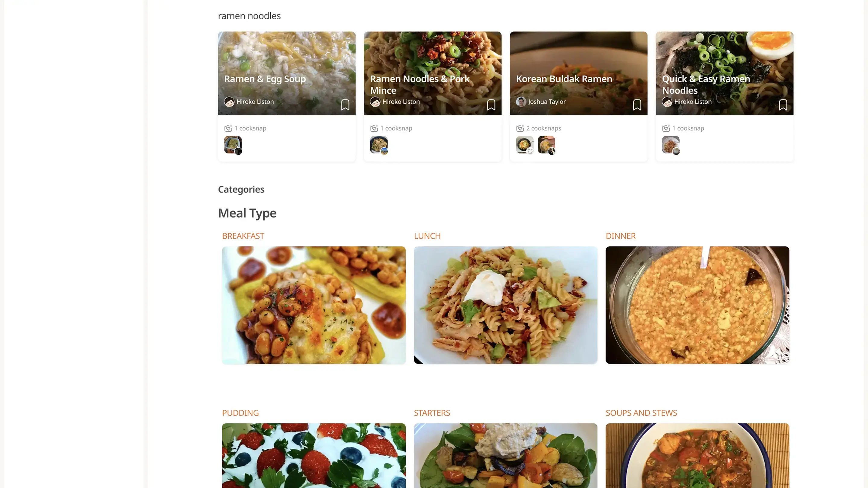
Task: Bookmark Quick & Easy Ramen Noodles
Action: pos(783,105)
